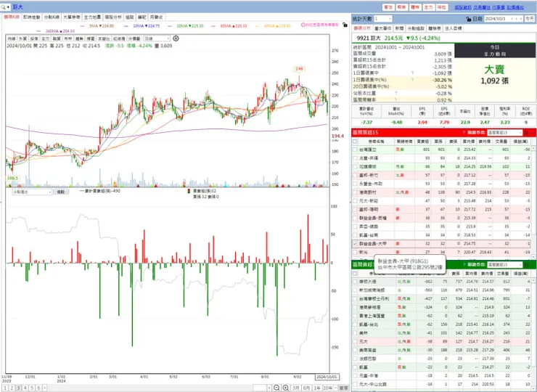537x392 pixels.
Task: Open dropdown arrow next to 10年 button
Action: click(x=335, y=388)
